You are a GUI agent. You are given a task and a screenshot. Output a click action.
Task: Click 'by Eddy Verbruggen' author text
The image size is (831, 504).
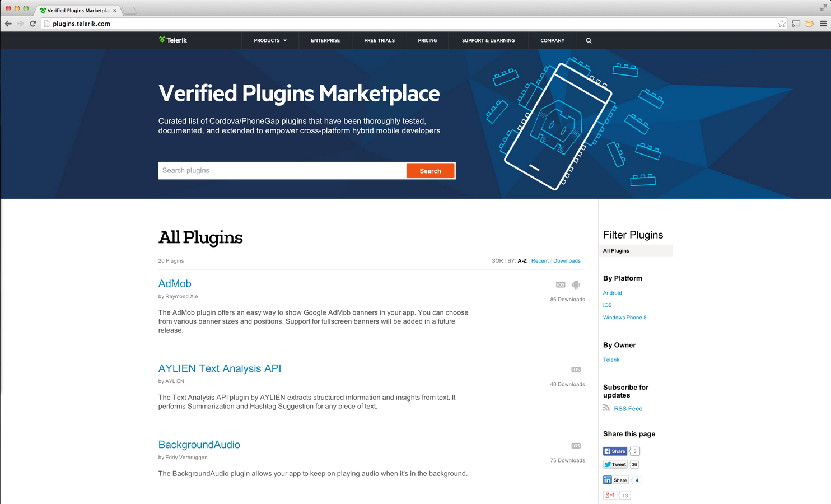pos(183,458)
